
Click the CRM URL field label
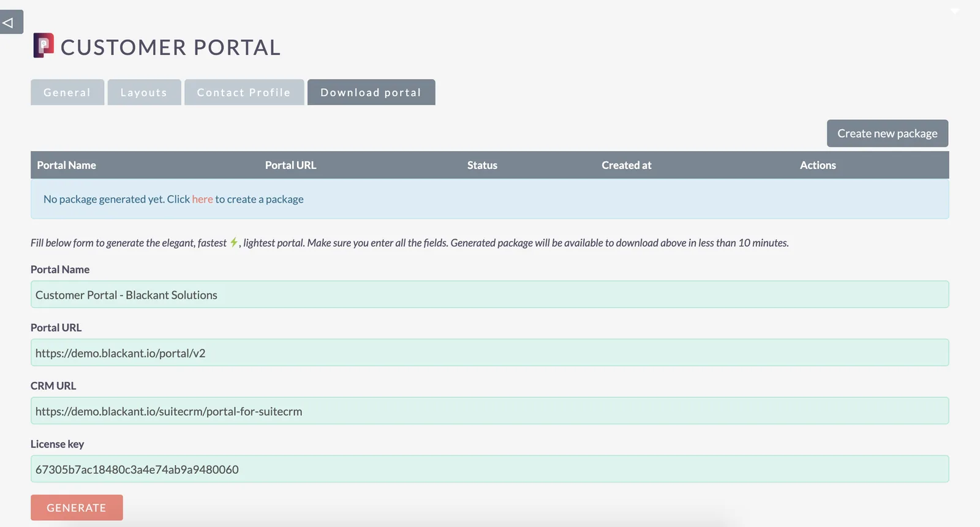[53, 386]
